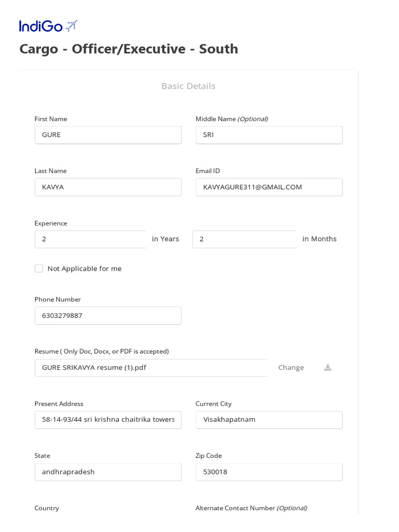Select the Middle Name field containing SRI
Screen dimensions: 399x532
[269, 135]
